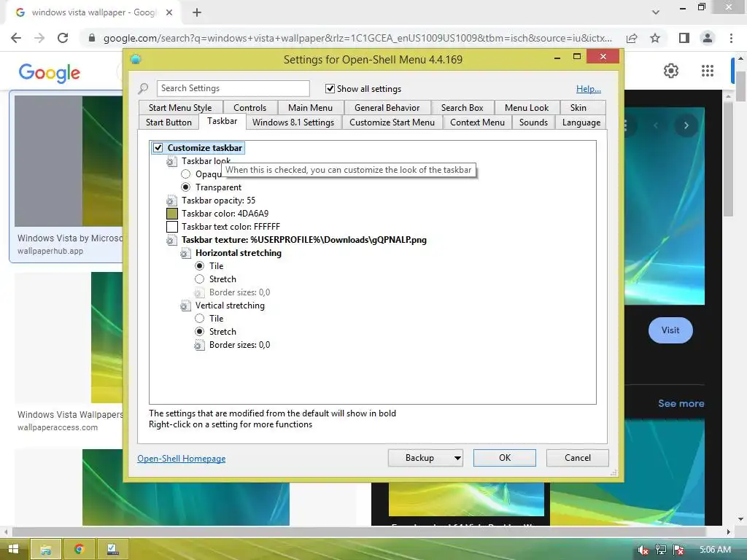Click Cancel button
This screenshot has width=747, height=560.
(578, 458)
